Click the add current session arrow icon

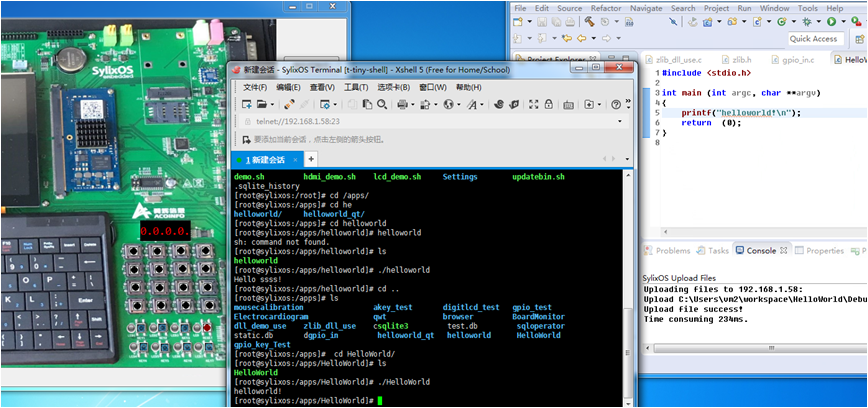pos(247,140)
